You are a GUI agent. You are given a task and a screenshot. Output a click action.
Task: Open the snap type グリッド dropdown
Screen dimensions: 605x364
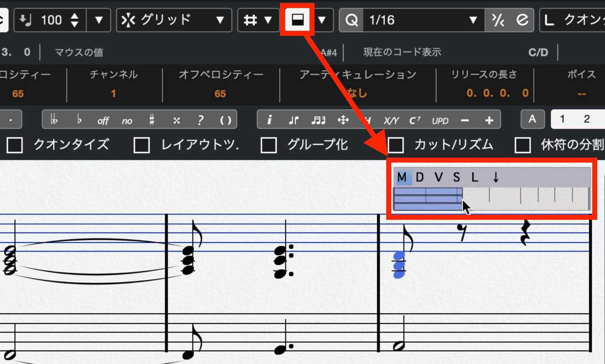175,20
